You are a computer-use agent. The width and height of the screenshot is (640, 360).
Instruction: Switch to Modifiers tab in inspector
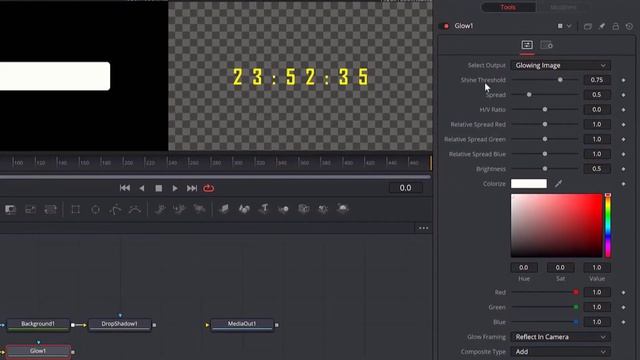pos(563,7)
